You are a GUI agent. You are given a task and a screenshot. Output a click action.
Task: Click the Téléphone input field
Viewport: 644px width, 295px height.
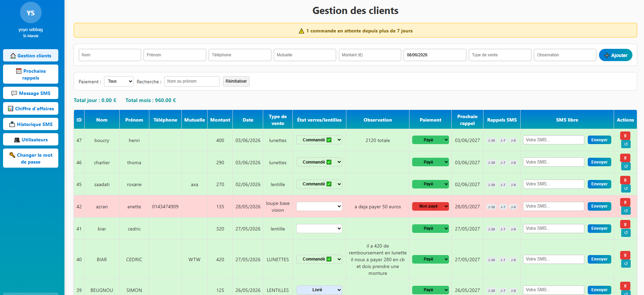pyautogui.click(x=240, y=55)
